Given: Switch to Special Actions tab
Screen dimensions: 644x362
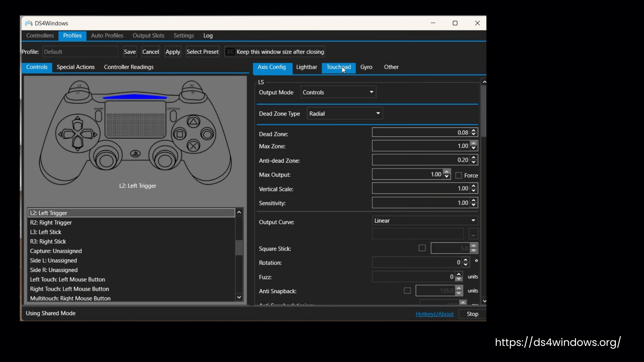Looking at the screenshot, I should coord(75,67).
